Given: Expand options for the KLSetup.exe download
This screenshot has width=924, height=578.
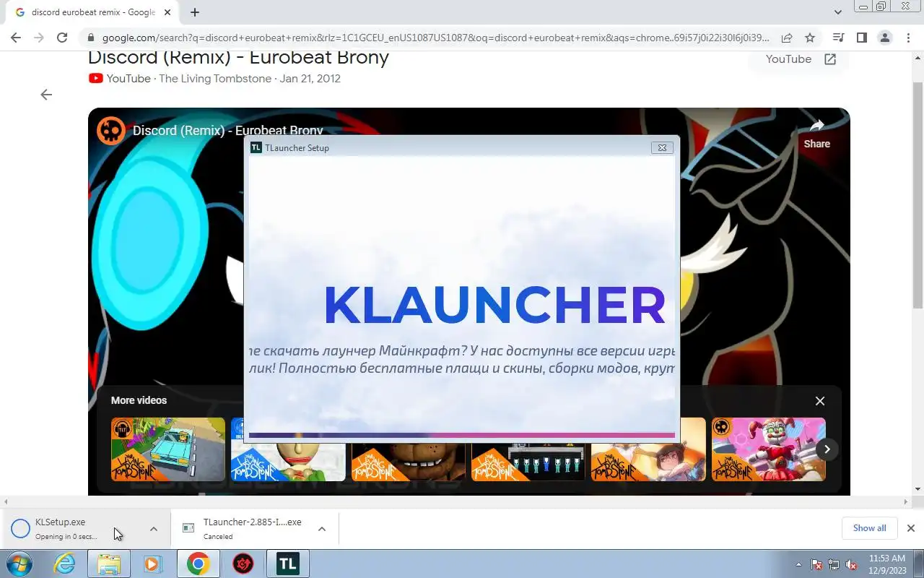Looking at the screenshot, I should (154, 529).
